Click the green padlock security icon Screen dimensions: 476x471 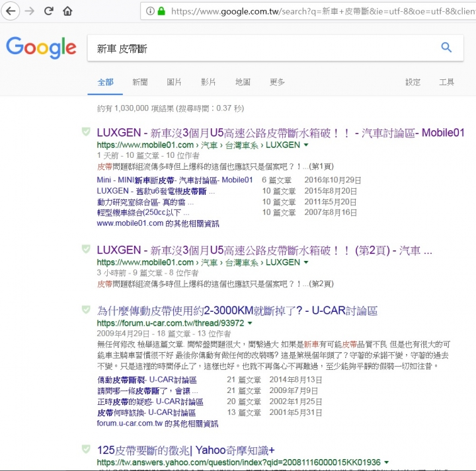pyautogui.click(x=161, y=11)
